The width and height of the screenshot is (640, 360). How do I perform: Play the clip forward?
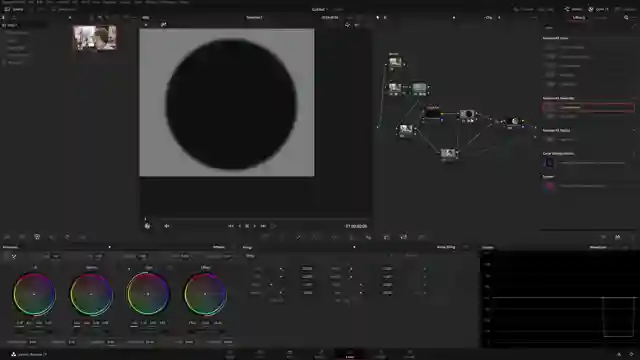(255, 226)
